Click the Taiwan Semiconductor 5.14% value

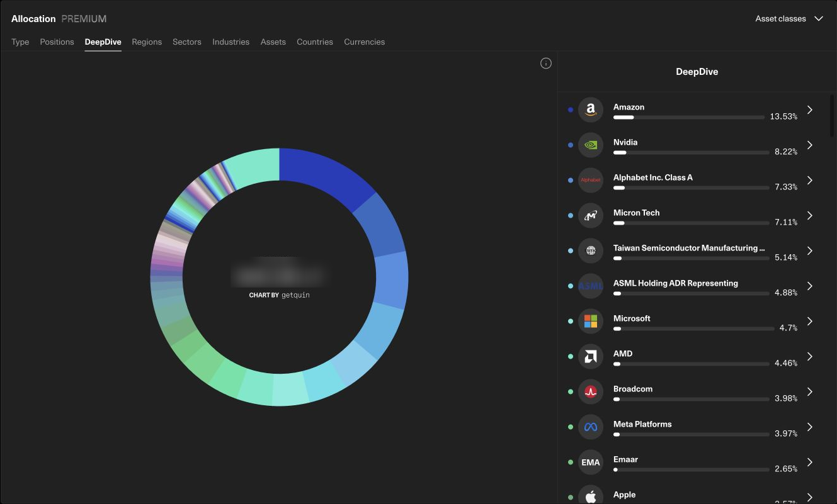(x=786, y=257)
